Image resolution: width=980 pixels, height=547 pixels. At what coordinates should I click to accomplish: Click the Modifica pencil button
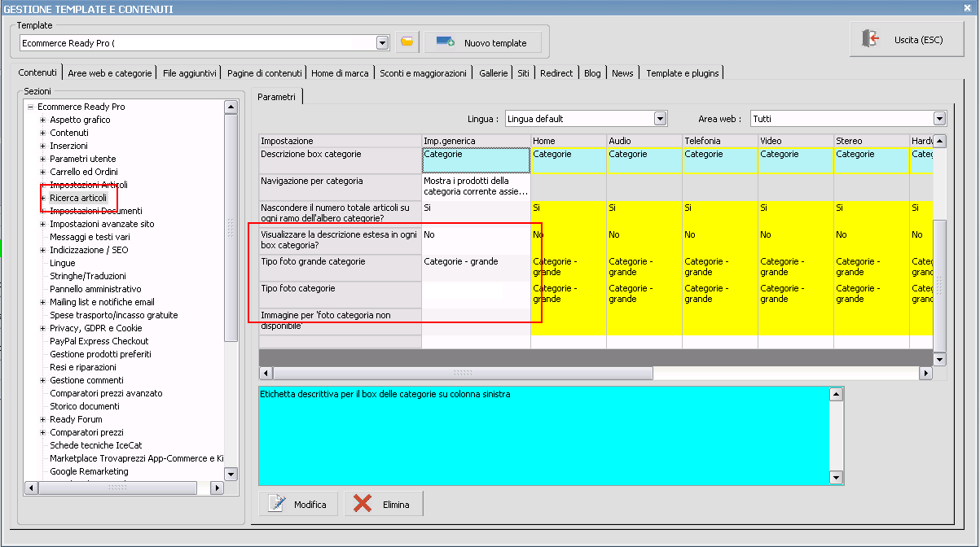click(298, 505)
